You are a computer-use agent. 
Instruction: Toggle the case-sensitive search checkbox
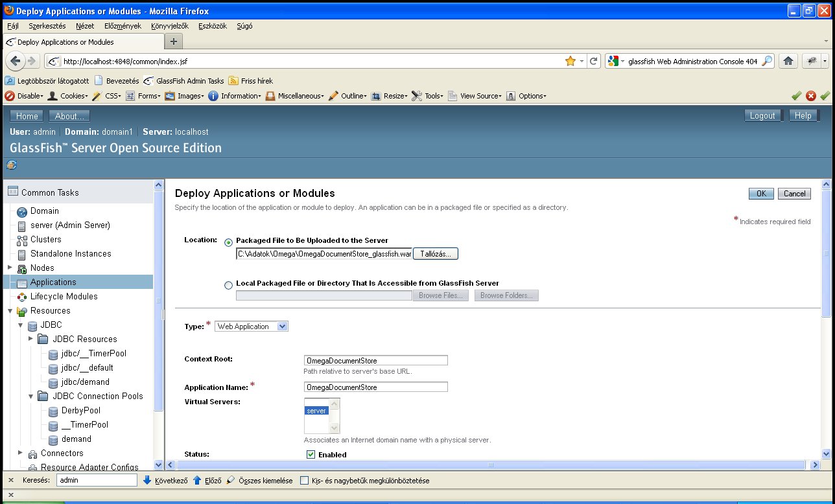tap(305, 481)
